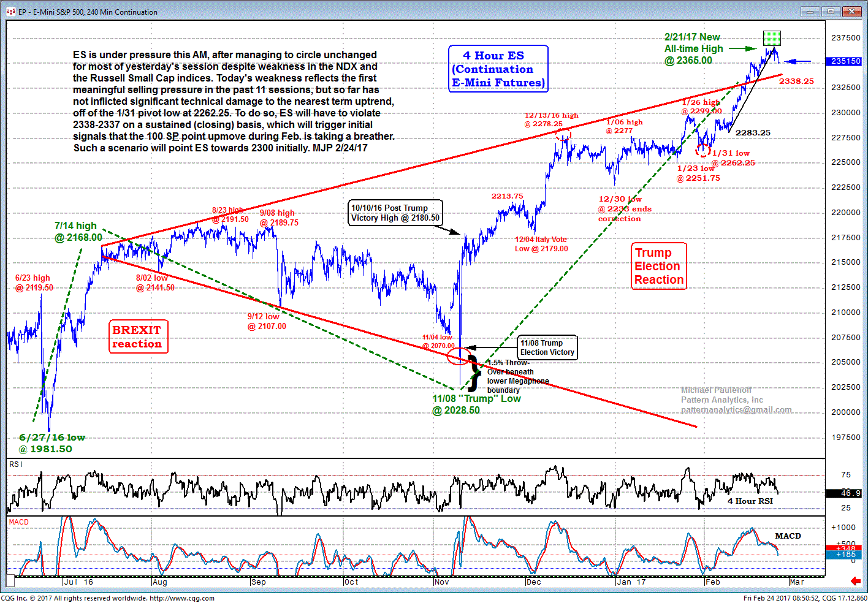Image resolution: width=868 pixels, height=603 pixels.
Task: Click the Nov date axis label
Action: click(442, 582)
